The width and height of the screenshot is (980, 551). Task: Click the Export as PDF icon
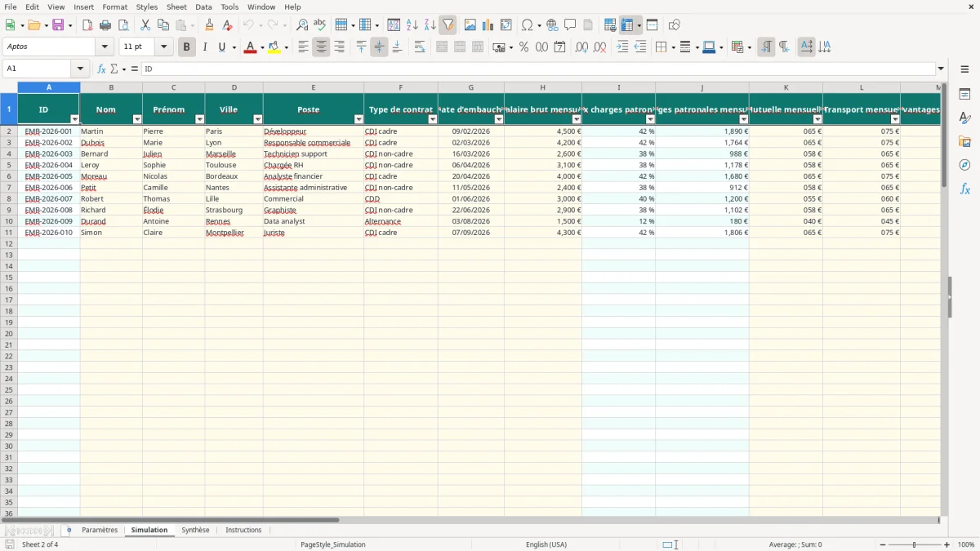87,25
